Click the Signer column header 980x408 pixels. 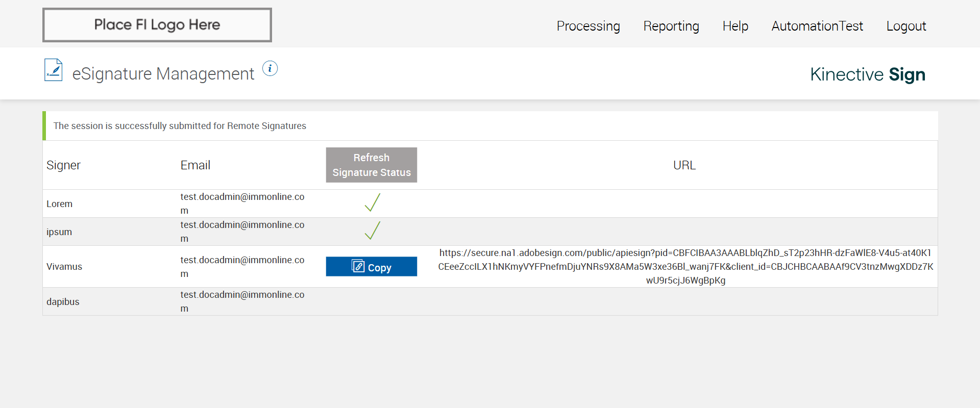(63, 165)
